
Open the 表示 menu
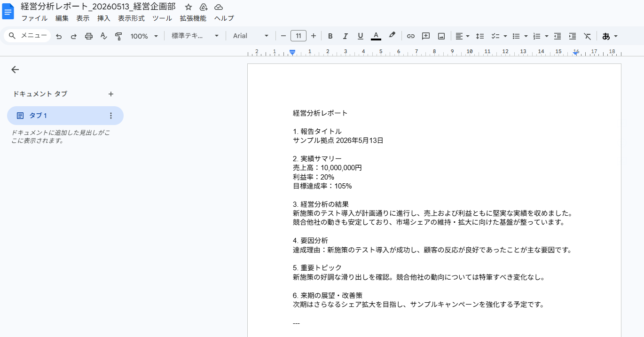point(83,18)
